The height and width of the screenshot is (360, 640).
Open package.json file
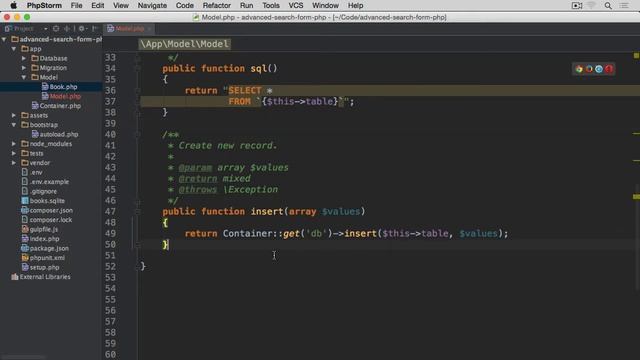tap(45, 248)
